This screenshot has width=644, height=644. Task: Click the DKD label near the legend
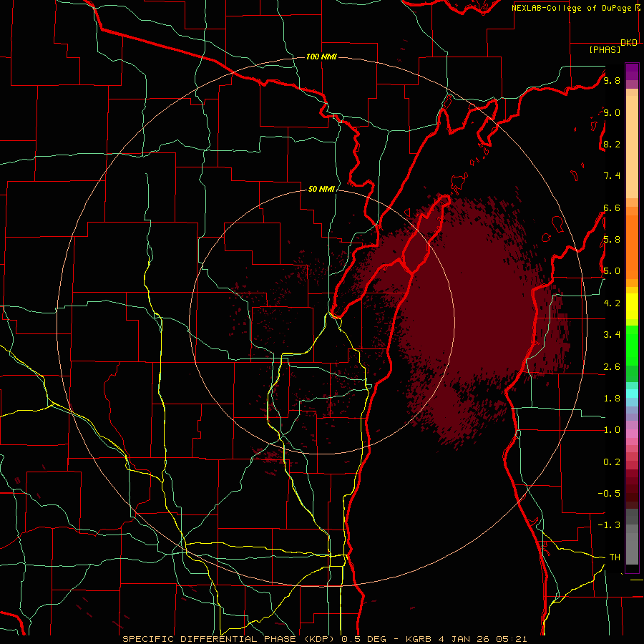629,43
